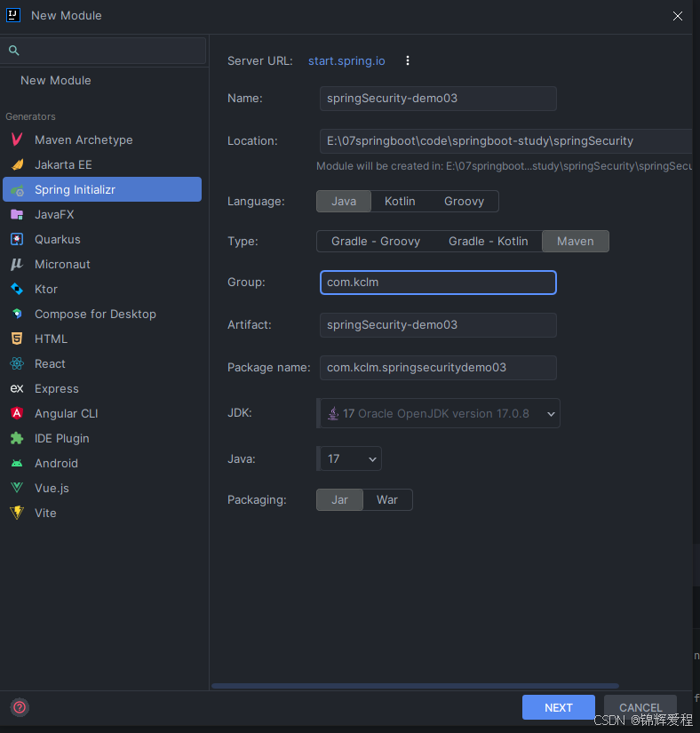
Task: Click the Ktor generator icon
Action: pyautogui.click(x=17, y=289)
